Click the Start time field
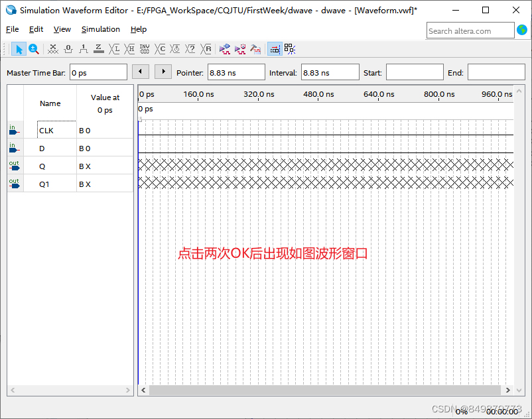 (x=415, y=72)
